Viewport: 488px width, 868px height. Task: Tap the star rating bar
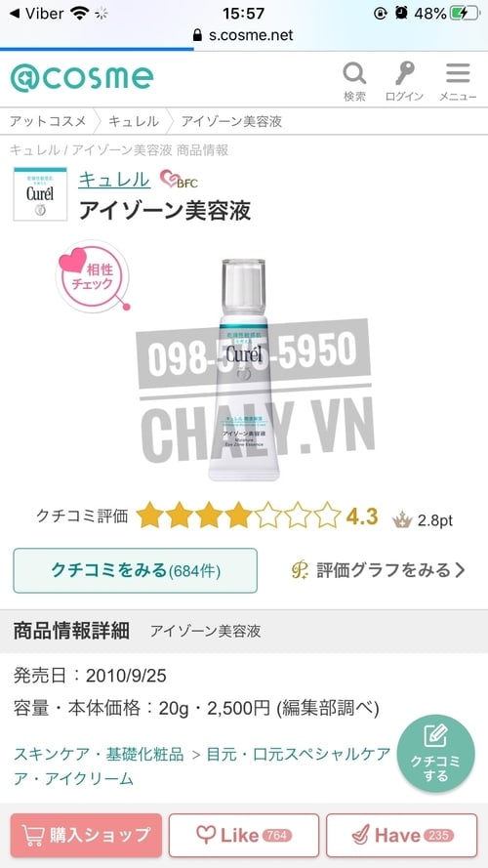pyautogui.click(x=238, y=516)
